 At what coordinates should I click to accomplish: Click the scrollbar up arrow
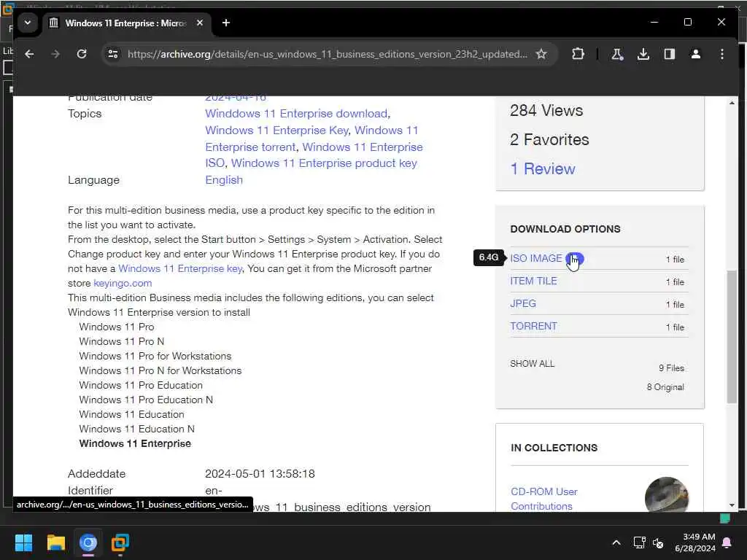pyautogui.click(x=732, y=103)
